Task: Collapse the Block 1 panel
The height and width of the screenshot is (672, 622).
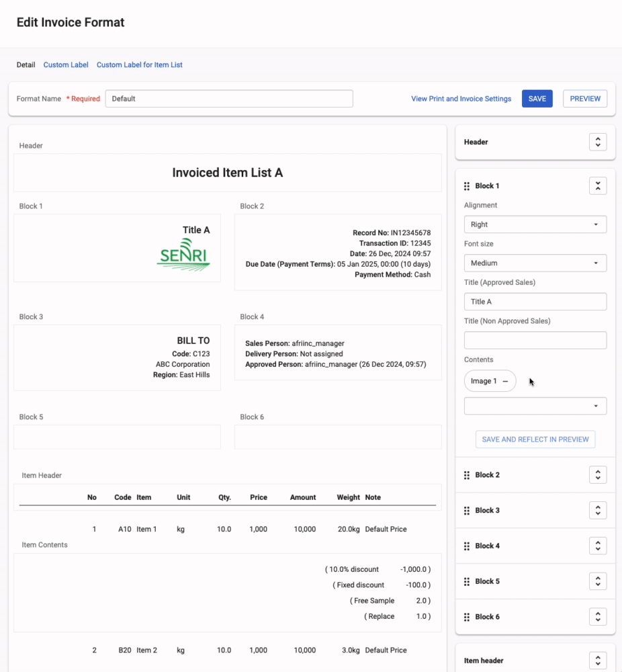Action: pos(598,186)
